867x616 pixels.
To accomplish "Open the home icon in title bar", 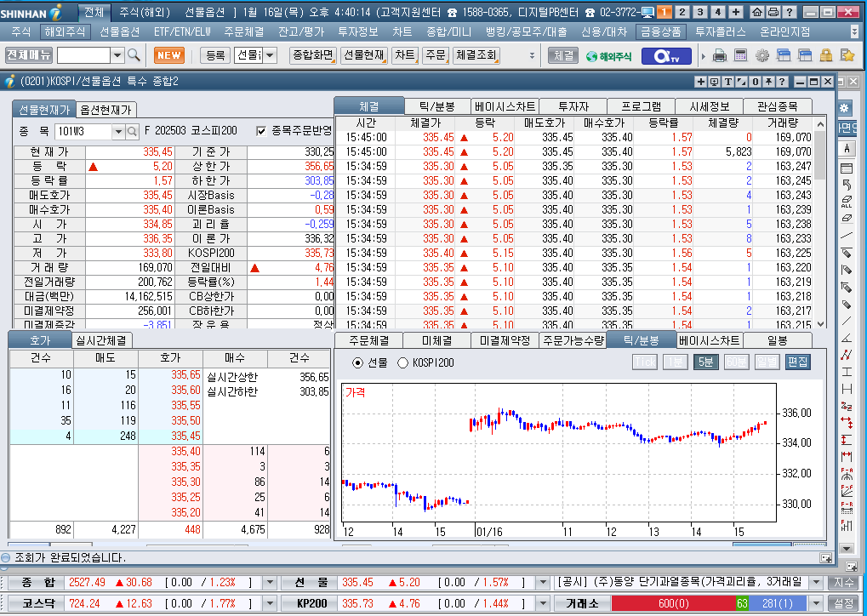I will point(757,12).
